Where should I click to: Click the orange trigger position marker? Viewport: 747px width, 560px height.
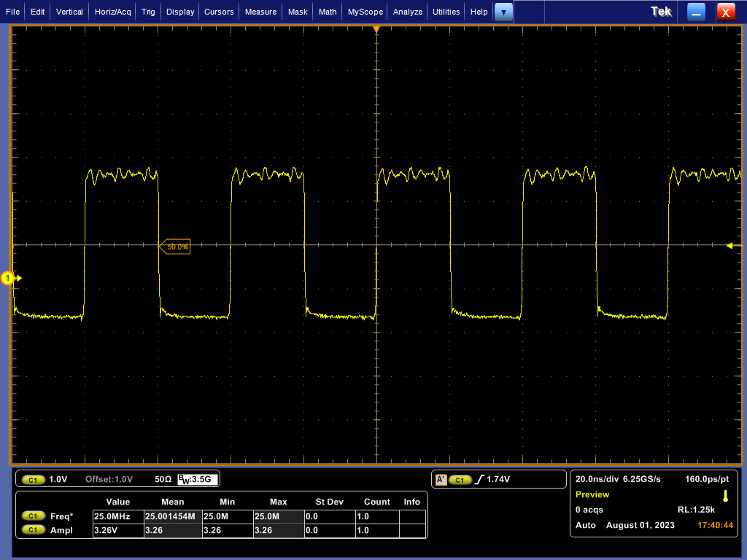click(376, 30)
